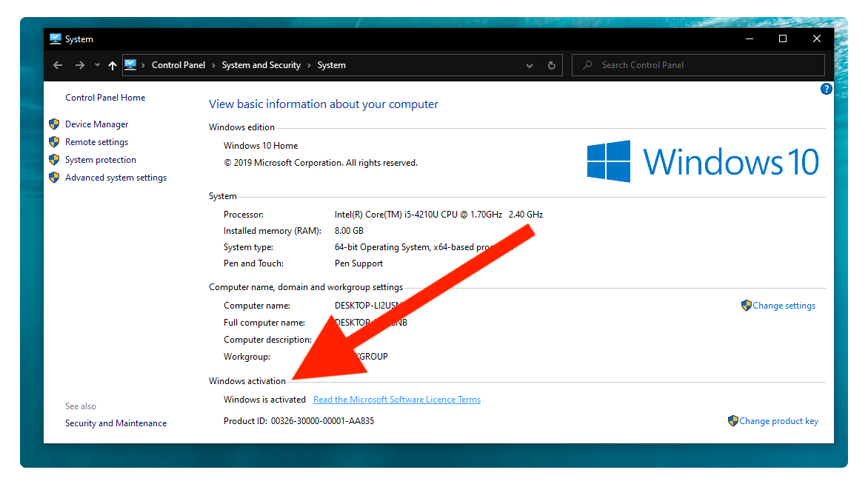The image size is (868, 484).
Task: Click the back navigation arrow
Action: click(57, 65)
